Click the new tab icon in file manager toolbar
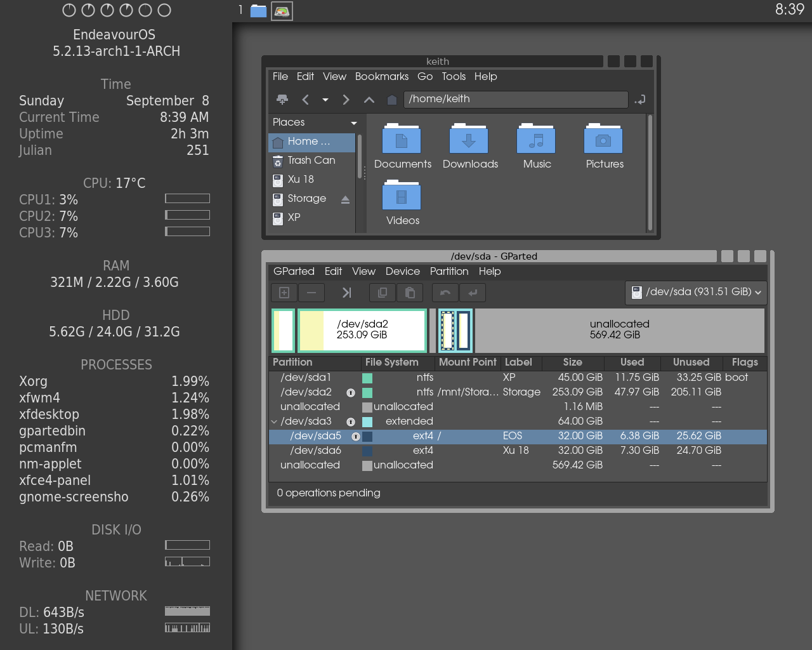812x650 pixels. 282,100
